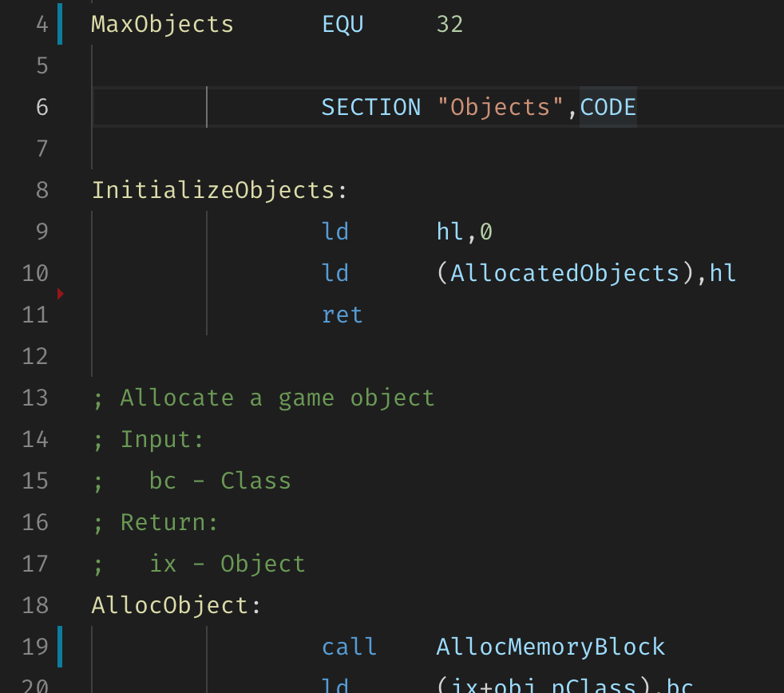Click line number 4 in the gutter

(x=42, y=25)
